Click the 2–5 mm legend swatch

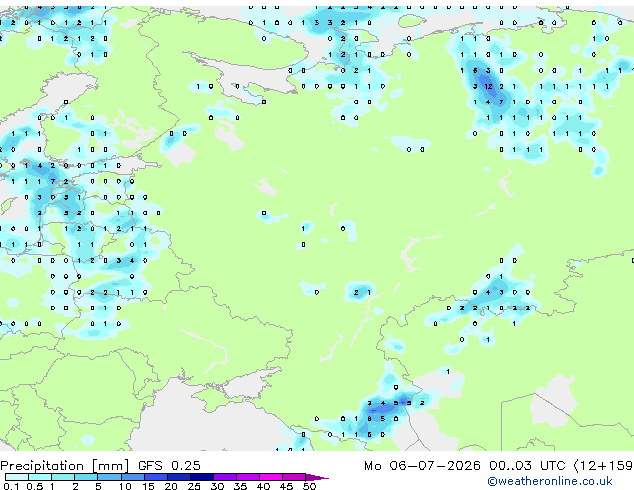[86, 477]
